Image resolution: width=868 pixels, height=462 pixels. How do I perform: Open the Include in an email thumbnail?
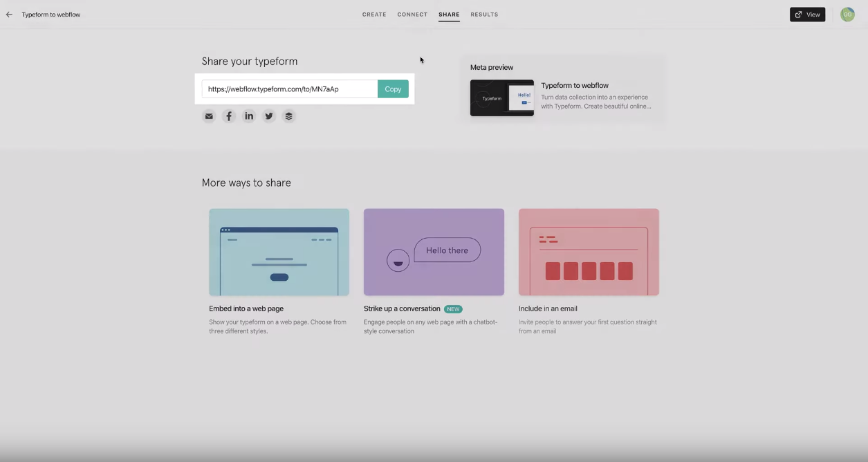589,252
